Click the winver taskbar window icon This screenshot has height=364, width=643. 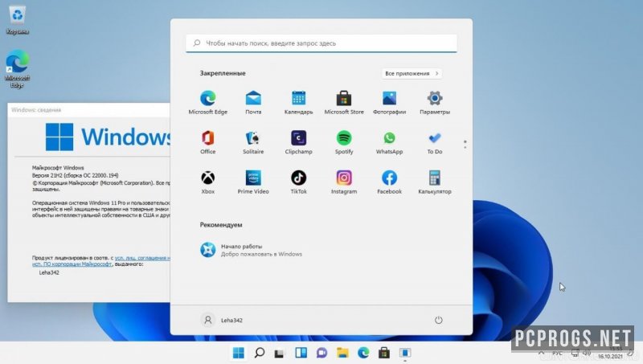(x=405, y=353)
